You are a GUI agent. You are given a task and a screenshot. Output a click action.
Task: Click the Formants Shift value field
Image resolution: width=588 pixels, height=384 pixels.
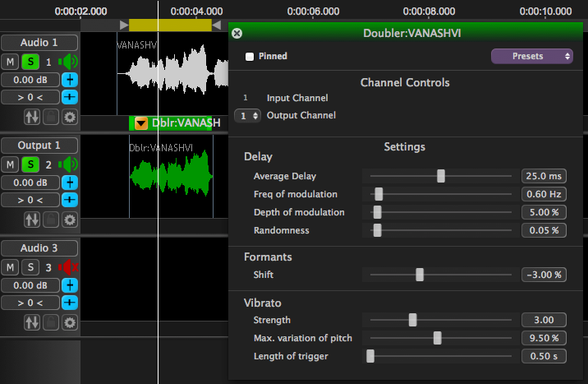pyautogui.click(x=544, y=275)
